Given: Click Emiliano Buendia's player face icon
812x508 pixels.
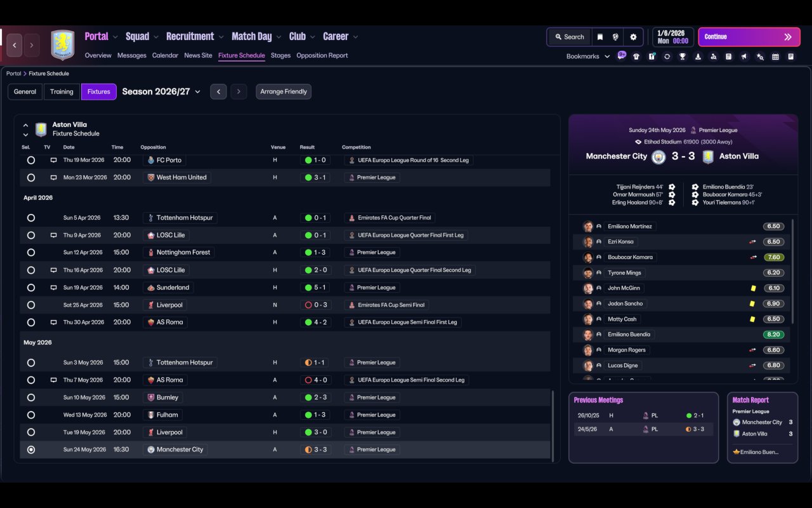Looking at the screenshot, I should click(588, 335).
